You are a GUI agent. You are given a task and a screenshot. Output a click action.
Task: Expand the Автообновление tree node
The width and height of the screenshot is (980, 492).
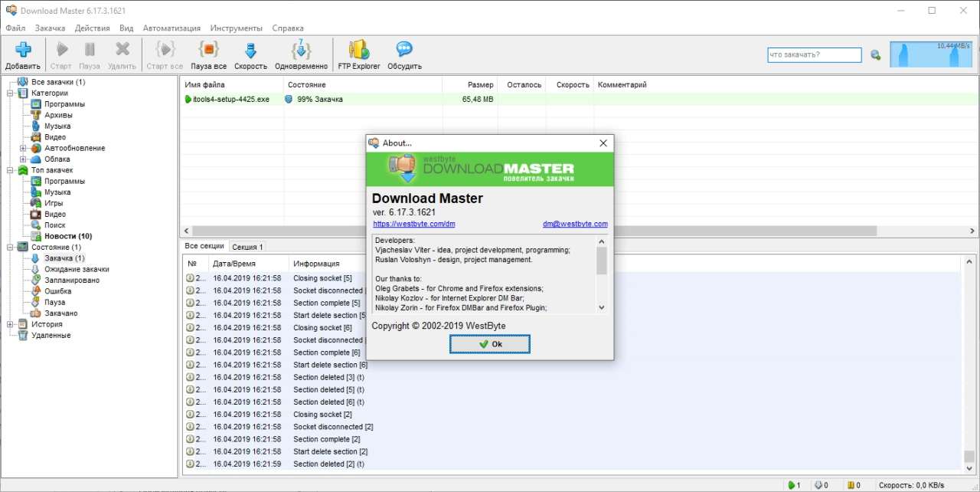point(23,148)
